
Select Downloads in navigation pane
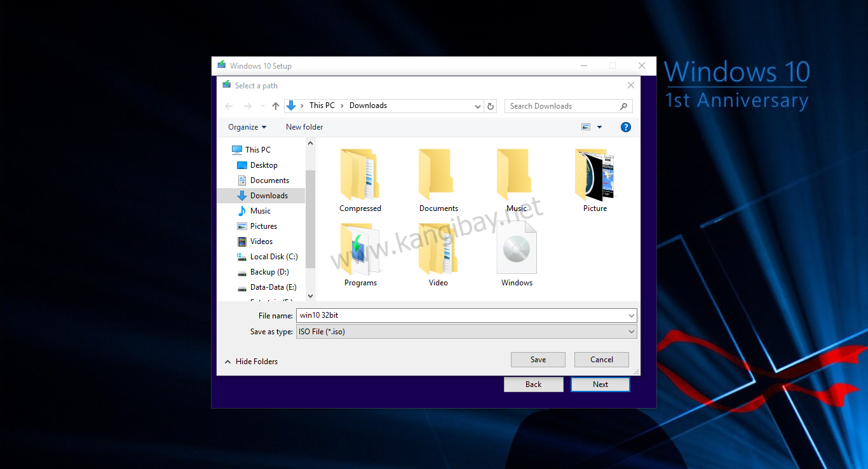click(261, 196)
